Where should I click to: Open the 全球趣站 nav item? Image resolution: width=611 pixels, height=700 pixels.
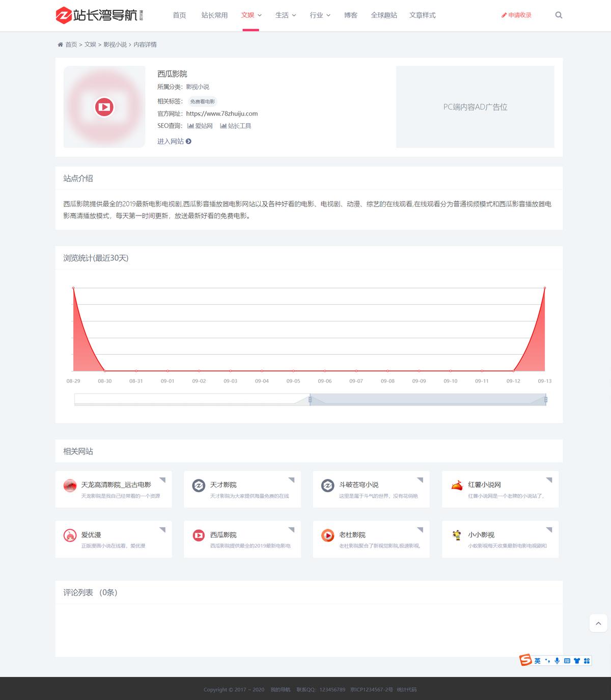[x=384, y=15]
